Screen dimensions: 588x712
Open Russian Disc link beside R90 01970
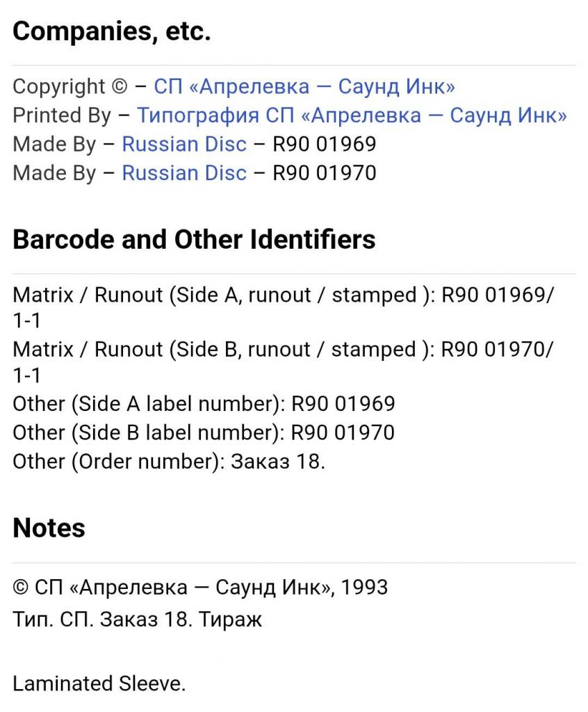coord(183,172)
